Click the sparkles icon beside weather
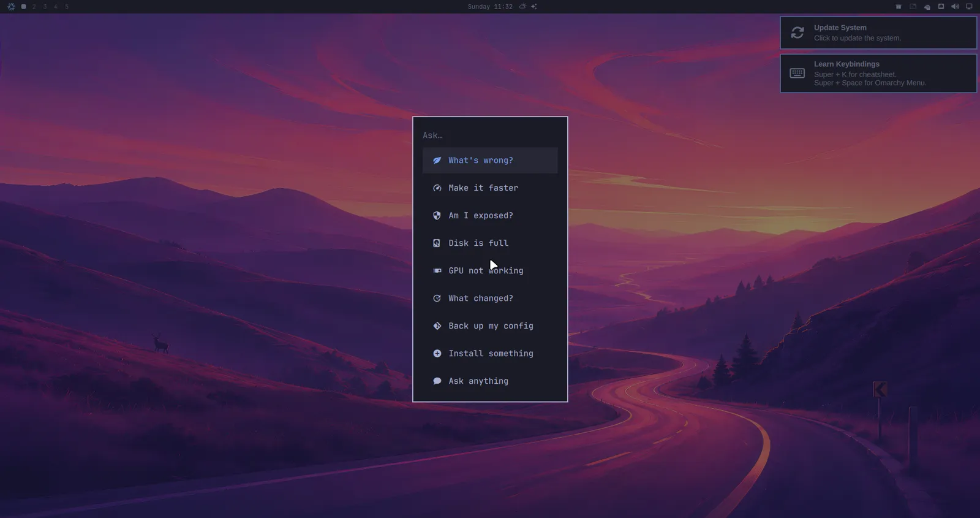980x518 pixels. tap(534, 7)
